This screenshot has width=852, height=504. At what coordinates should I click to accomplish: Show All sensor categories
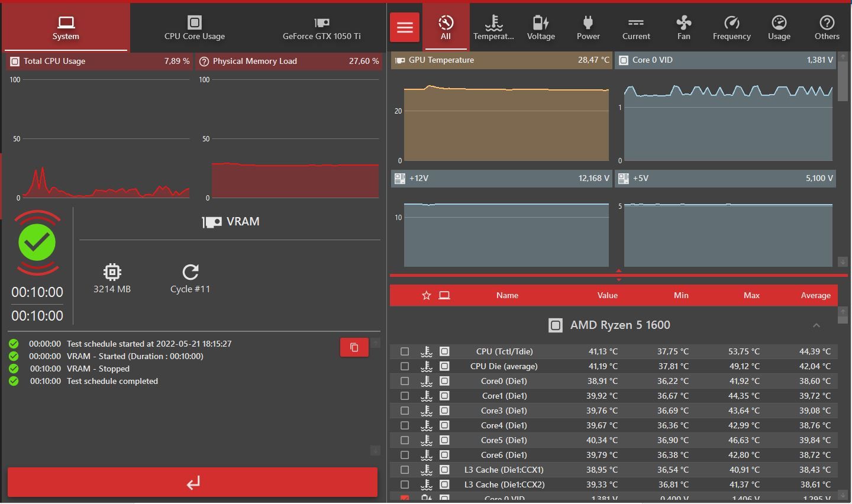tap(446, 27)
